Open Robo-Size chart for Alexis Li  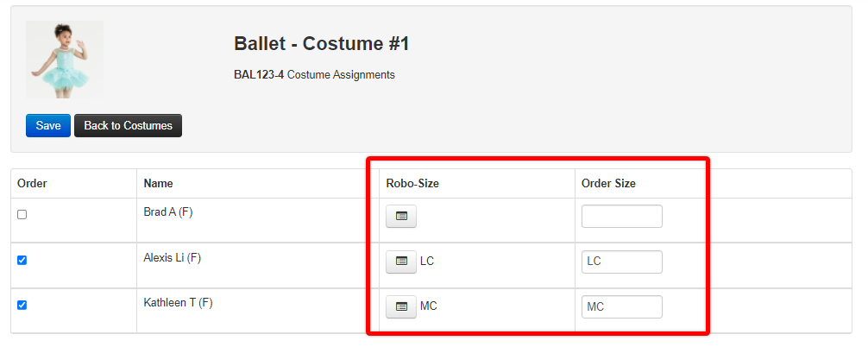(x=401, y=262)
